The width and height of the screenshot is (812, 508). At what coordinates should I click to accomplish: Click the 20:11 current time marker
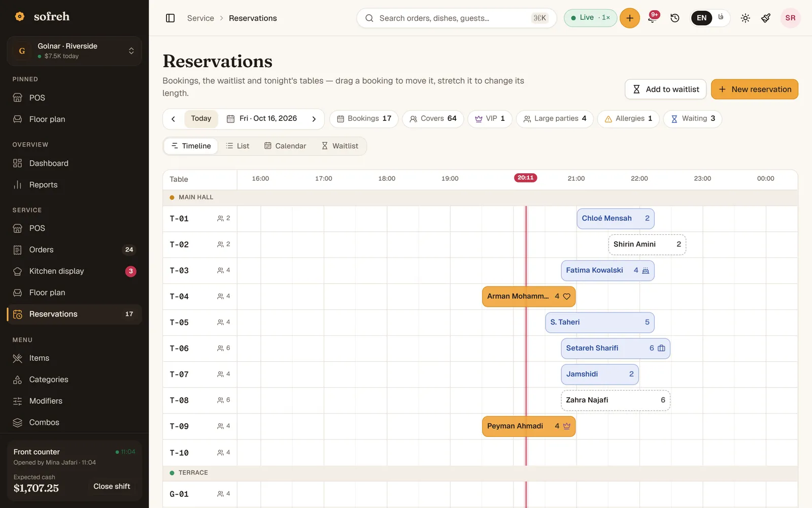pos(525,178)
